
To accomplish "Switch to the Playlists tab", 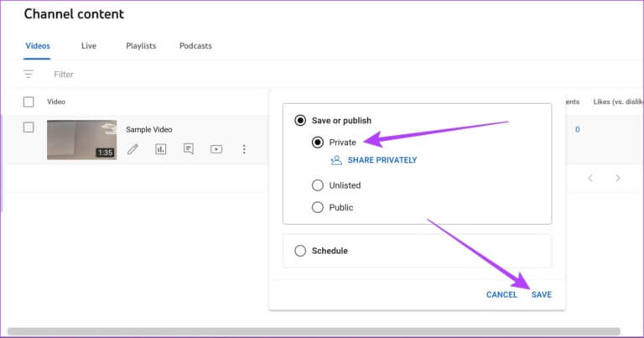I will pyautogui.click(x=141, y=46).
